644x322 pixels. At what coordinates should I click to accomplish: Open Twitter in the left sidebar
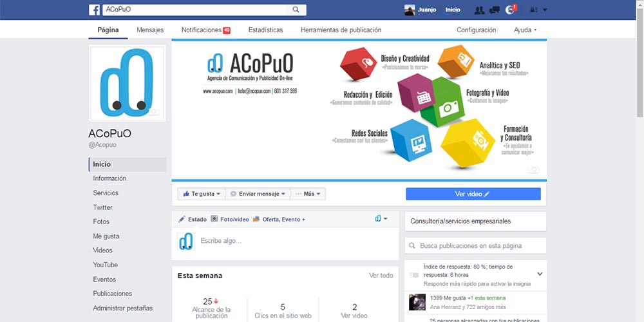(x=102, y=207)
